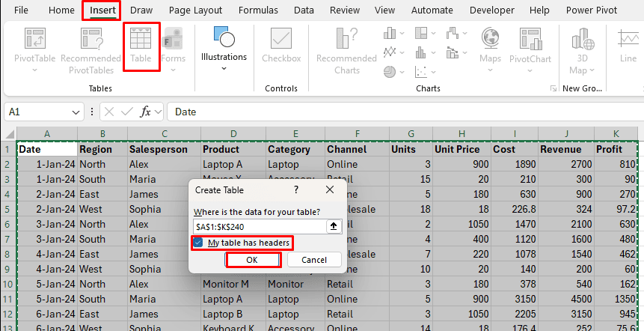Image resolution: width=644 pixels, height=331 pixels.
Task: Expand the Forms dropdown arrow
Action: tap(173, 70)
